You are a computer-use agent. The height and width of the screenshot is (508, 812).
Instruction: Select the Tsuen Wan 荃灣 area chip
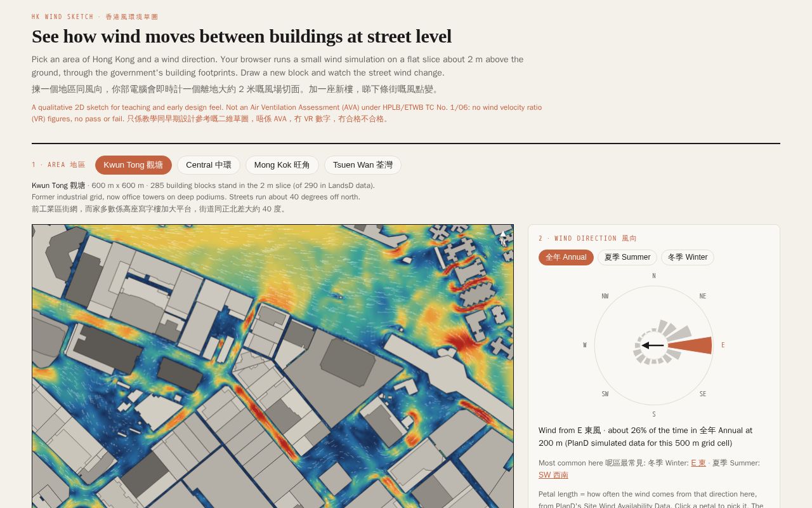pyautogui.click(x=363, y=165)
